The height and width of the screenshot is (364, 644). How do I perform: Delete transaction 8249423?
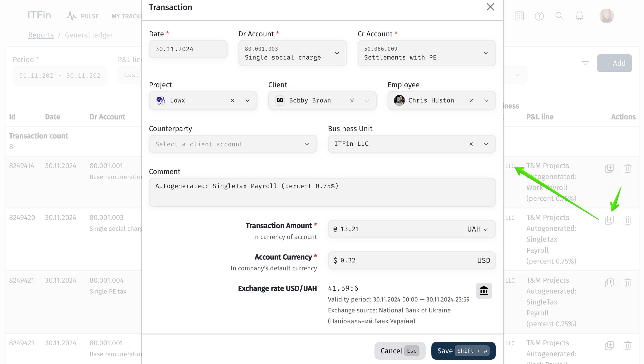point(627,346)
